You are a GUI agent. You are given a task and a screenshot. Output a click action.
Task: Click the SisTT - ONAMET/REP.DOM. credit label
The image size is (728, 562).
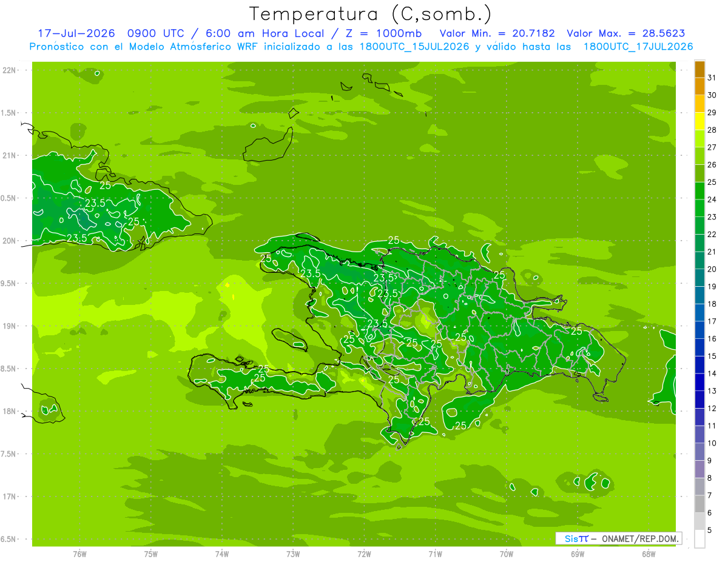618,538
